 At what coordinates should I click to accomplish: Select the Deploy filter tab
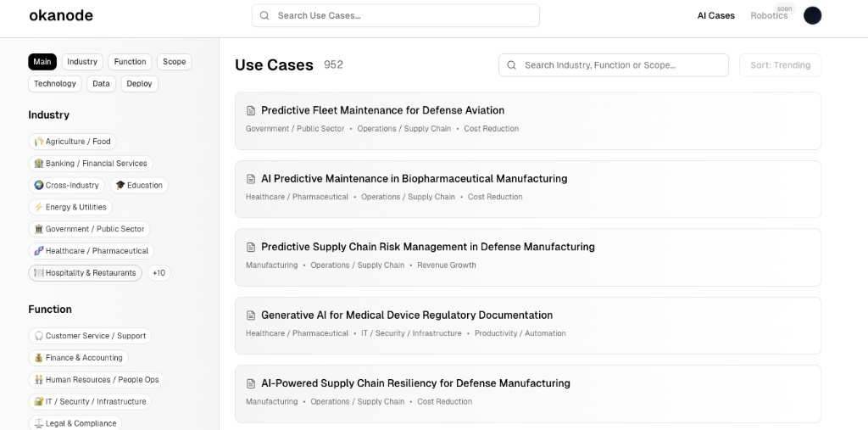(x=139, y=84)
